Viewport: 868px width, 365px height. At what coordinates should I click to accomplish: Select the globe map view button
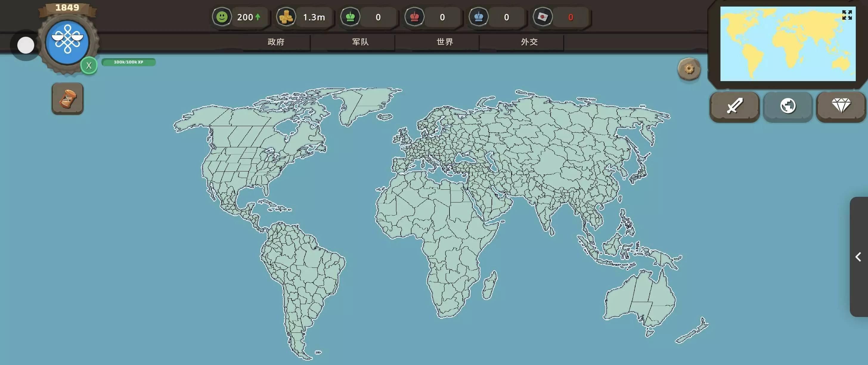(788, 106)
